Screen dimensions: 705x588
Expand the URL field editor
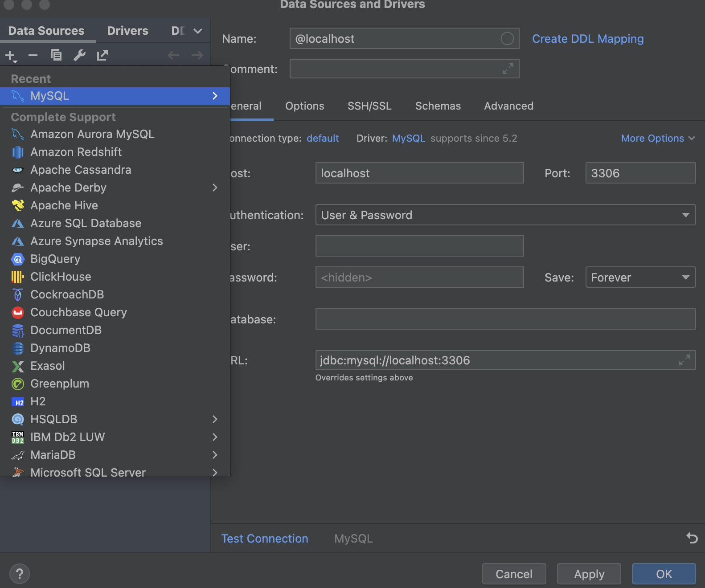pos(685,360)
